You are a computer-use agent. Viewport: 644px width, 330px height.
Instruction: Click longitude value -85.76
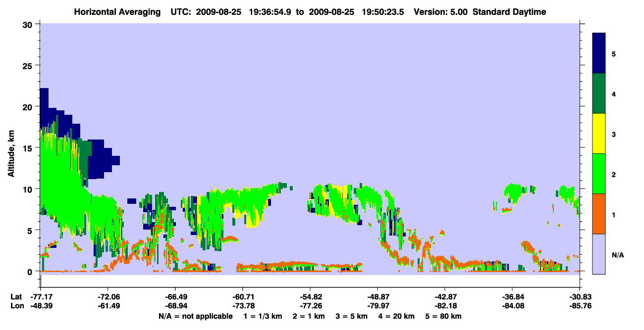coord(580,306)
